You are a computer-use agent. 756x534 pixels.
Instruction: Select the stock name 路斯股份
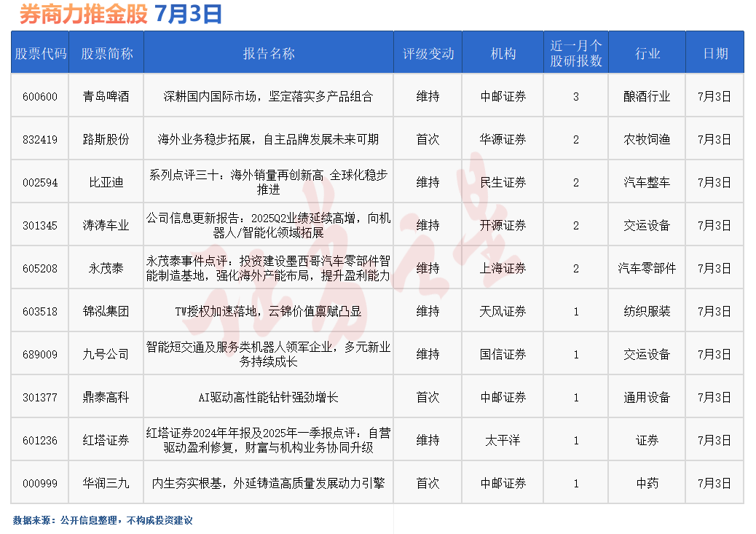point(106,139)
